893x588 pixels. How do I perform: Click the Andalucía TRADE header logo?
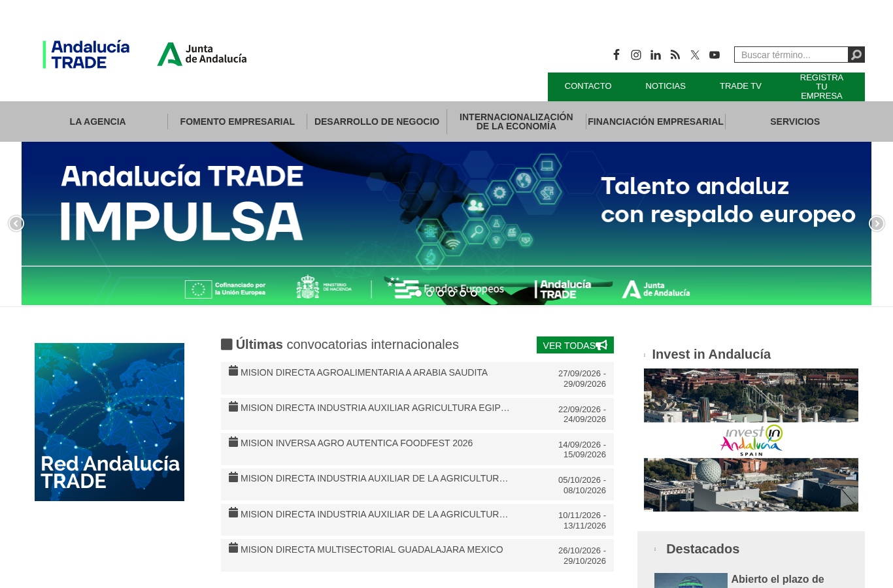tap(86, 55)
